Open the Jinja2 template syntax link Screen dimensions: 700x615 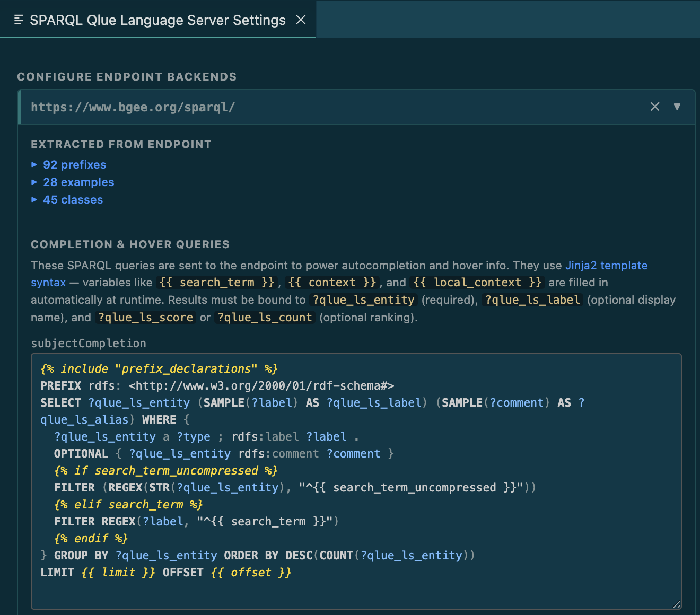339,274
